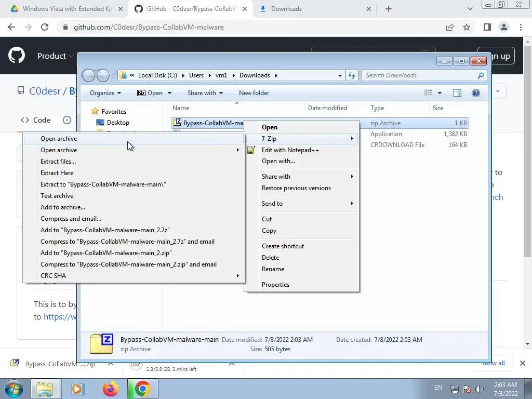Click the Explorer refresh button beside the address bar
The width and height of the screenshot is (532, 399).
coord(352,75)
